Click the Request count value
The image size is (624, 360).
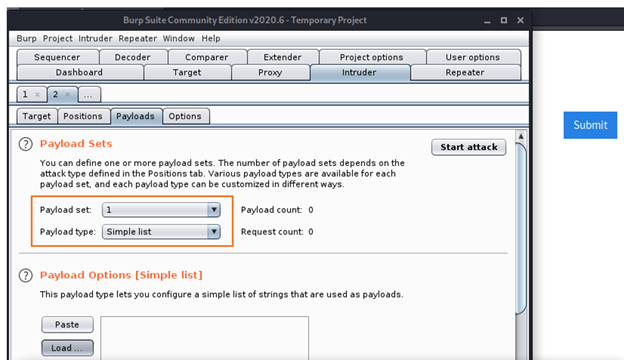click(x=311, y=232)
